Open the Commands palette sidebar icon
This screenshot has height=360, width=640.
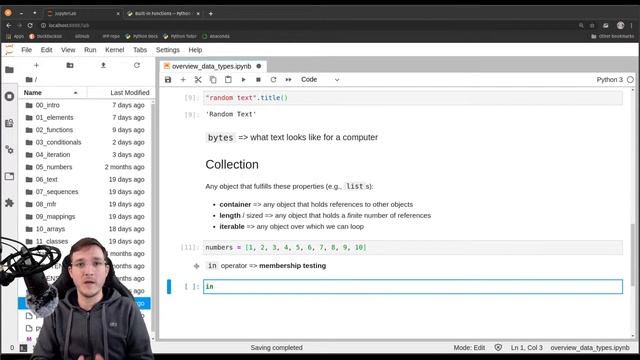coord(9,123)
